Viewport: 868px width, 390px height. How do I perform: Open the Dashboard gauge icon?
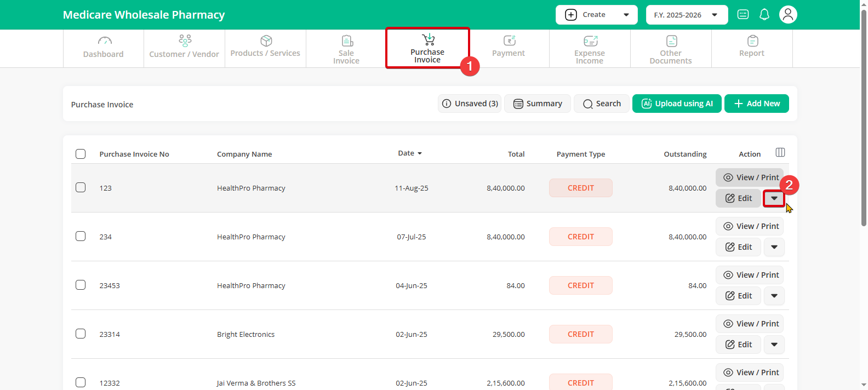click(x=104, y=41)
